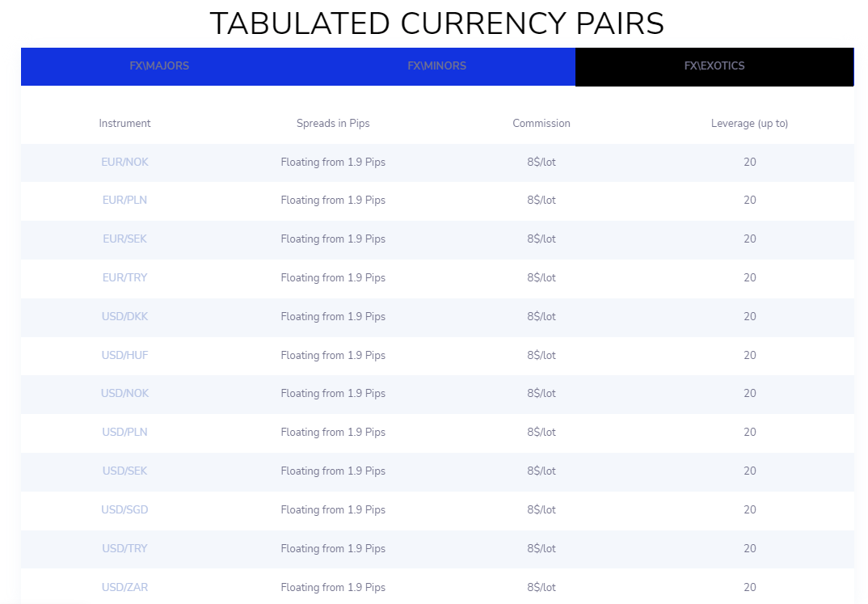Click the spread value in USD/ZAR row

[333, 587]
